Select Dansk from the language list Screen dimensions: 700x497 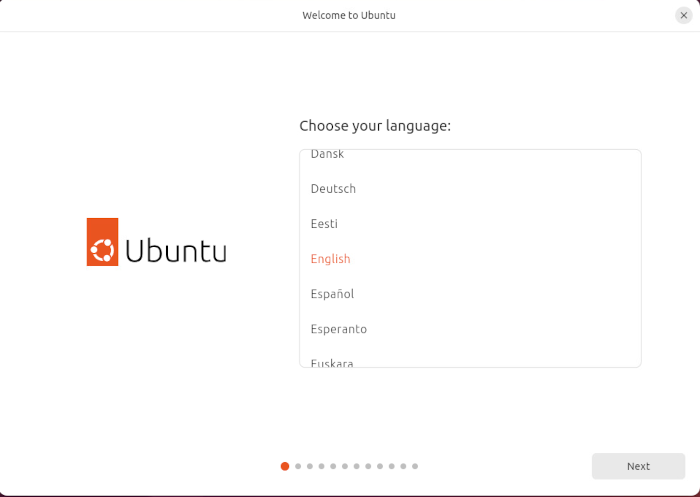[x=327, y=155]
